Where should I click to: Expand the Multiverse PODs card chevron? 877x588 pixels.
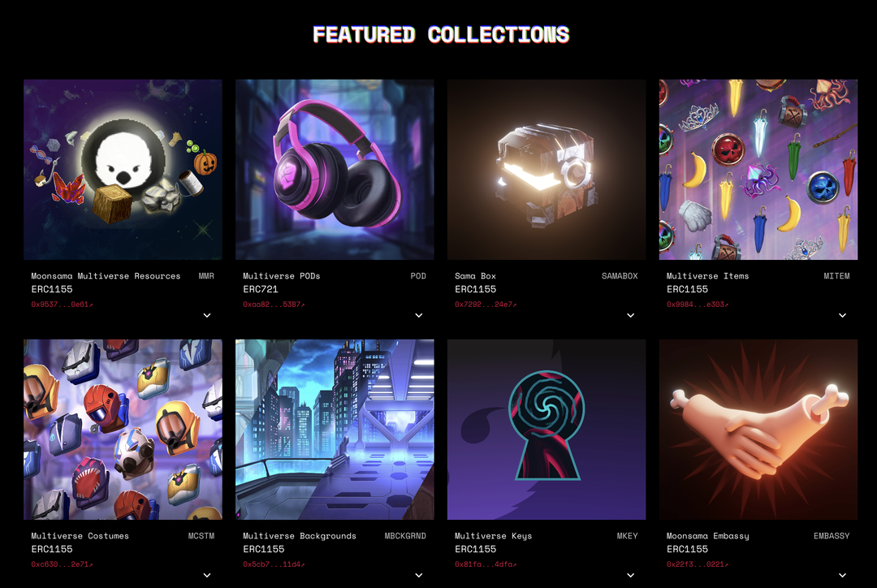419,316
